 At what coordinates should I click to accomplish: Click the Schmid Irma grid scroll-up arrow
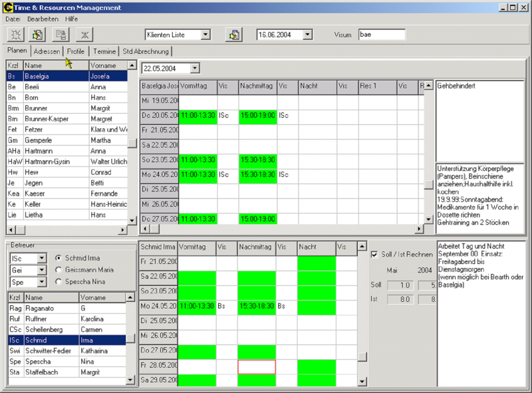362,246
